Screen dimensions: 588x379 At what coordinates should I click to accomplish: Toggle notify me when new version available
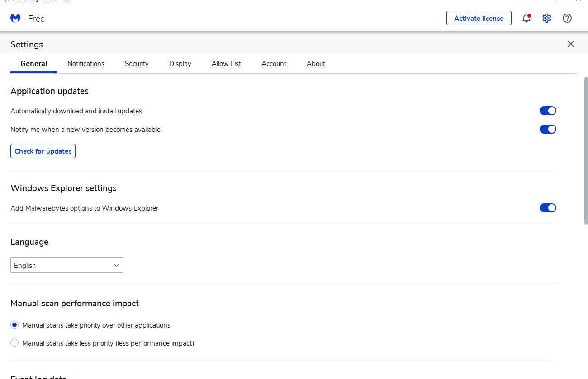tap(548, 129)
